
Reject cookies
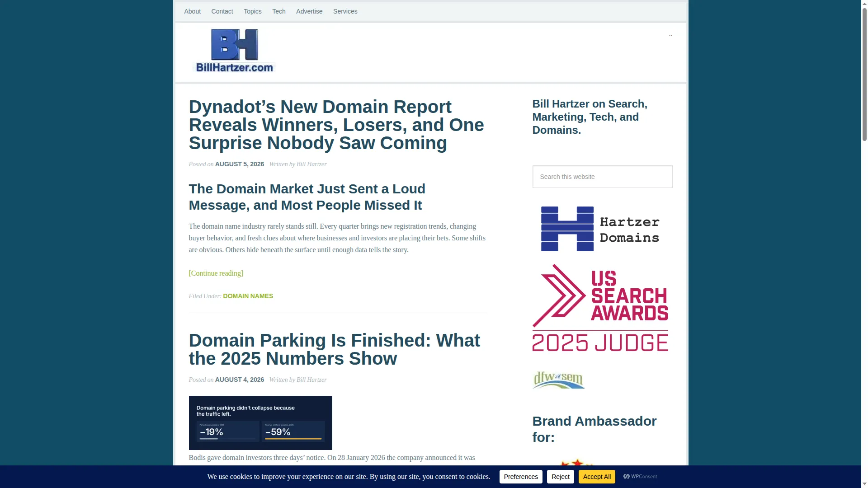point(560,477)
